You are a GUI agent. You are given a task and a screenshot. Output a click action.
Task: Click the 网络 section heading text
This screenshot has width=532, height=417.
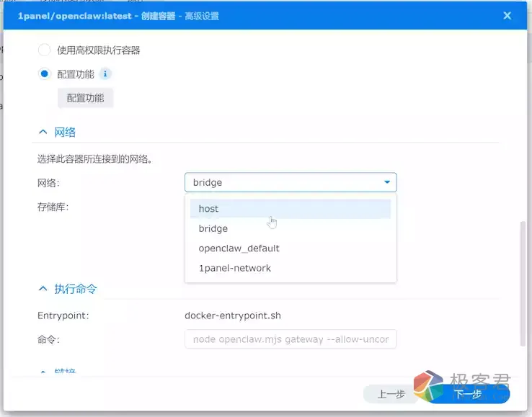[x=65, y=132]
